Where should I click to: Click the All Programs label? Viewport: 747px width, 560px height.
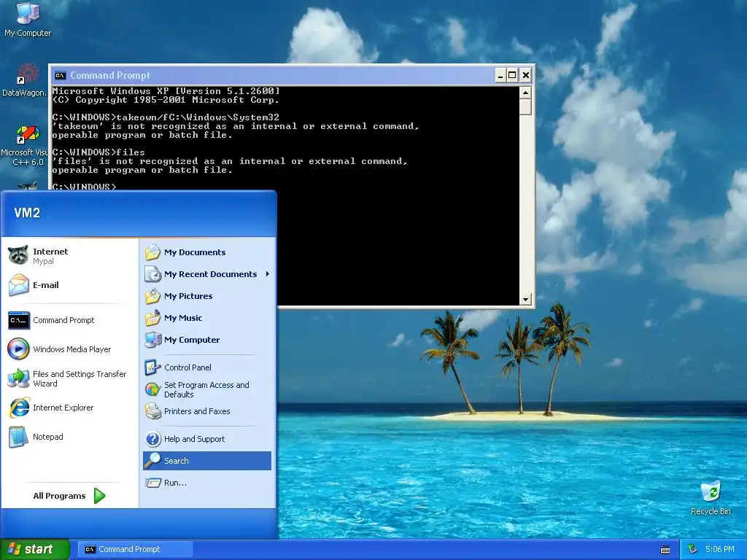[x=59, y=496]
